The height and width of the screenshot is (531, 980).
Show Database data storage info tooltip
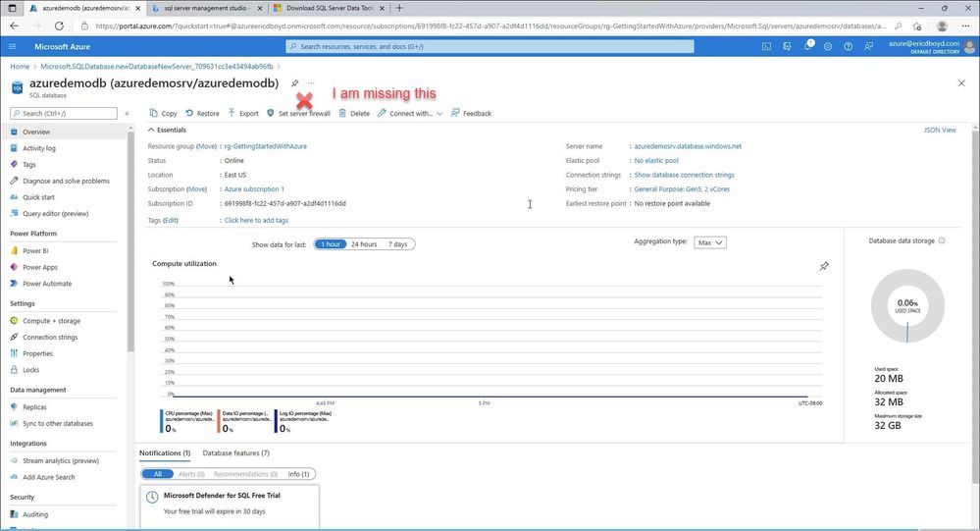[x=942, y=240]
